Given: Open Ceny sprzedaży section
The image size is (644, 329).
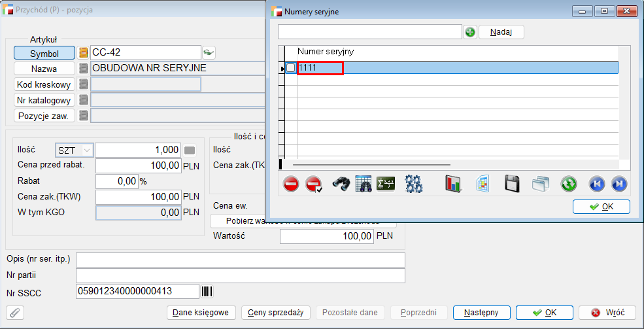Looking at the screenshot, I should [275, 313].
